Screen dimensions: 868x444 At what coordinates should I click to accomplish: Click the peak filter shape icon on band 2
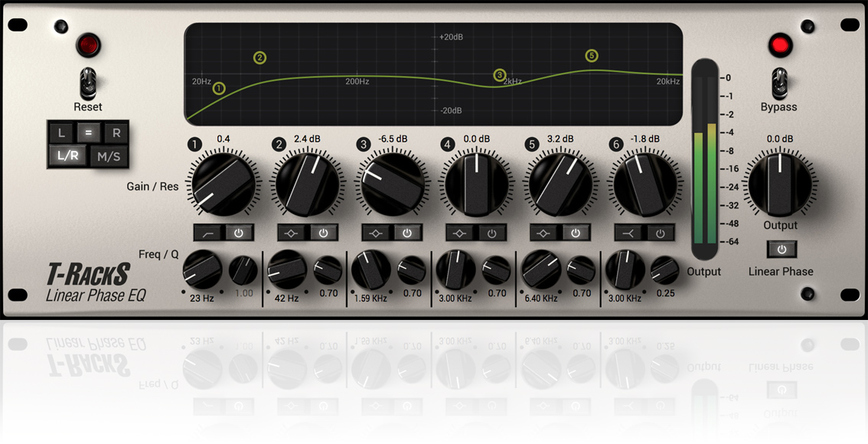pos(292,232)
